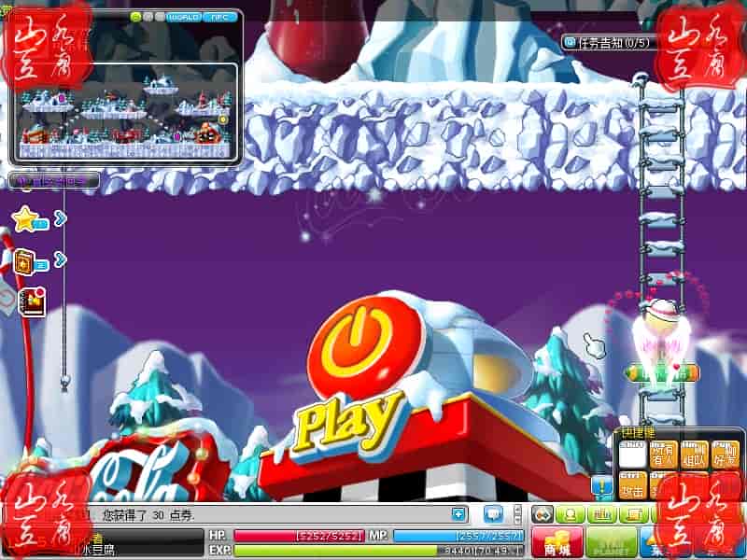Click the 攻击 attack quick slot
The image size is (747, 560).
point(633,484)
